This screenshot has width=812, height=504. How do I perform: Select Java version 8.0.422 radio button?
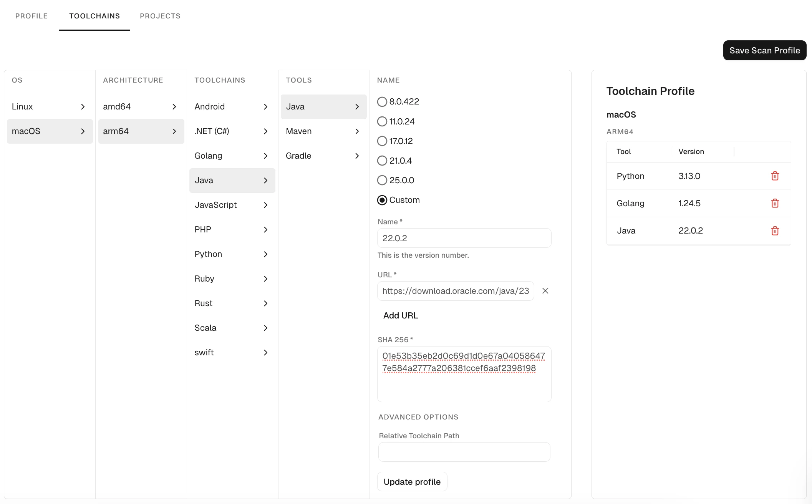[x=382, y=102]
